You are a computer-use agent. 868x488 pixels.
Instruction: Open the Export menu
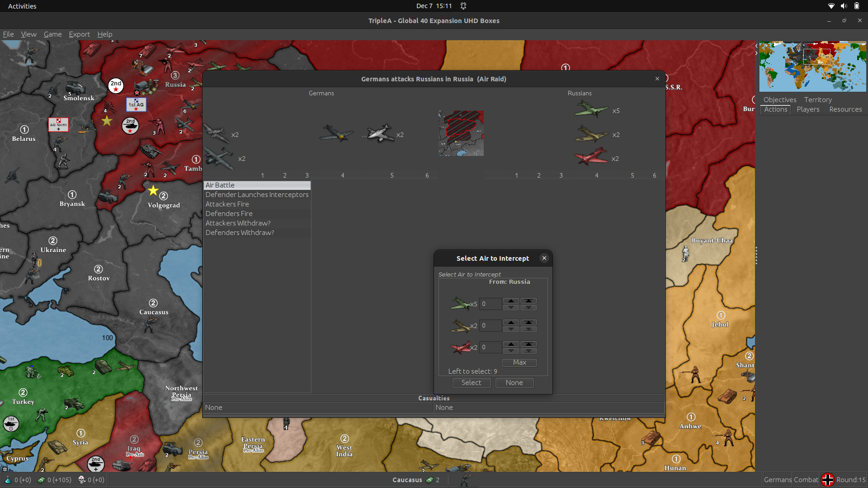pos(79,34)
